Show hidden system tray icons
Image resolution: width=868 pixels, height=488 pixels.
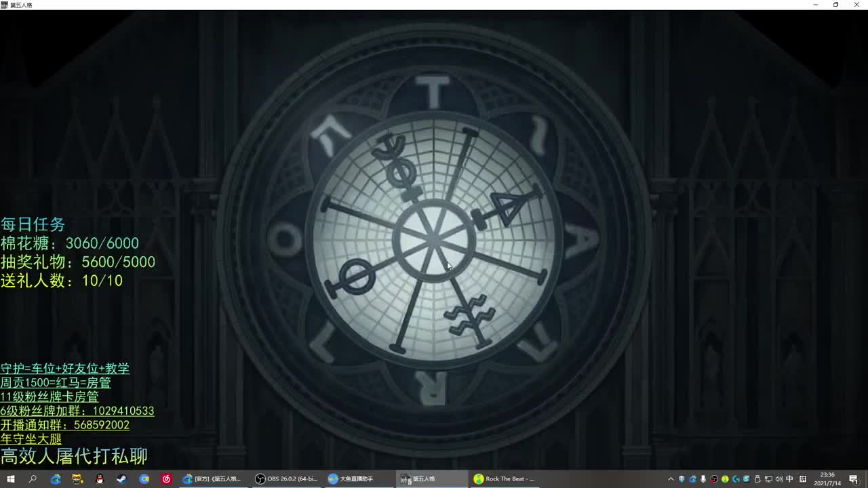click(x=671, y=479)
